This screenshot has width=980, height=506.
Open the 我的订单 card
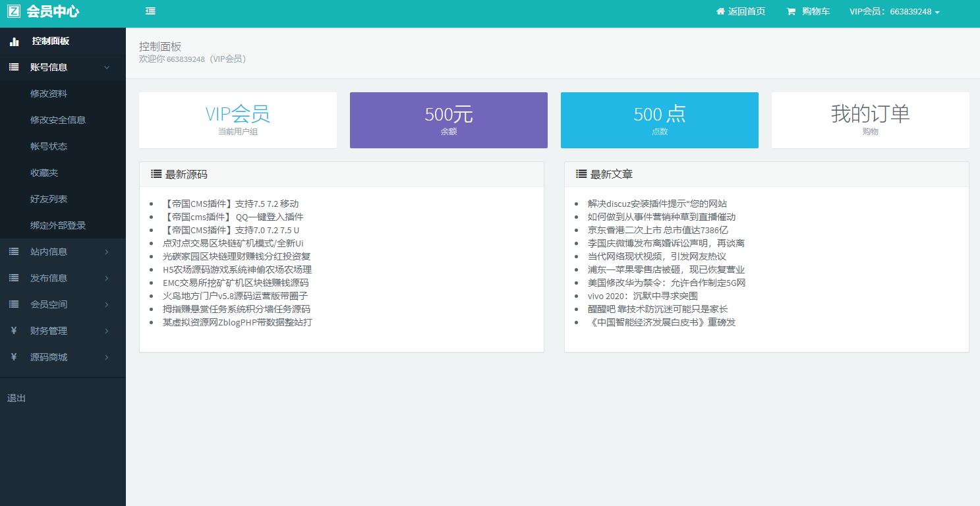pyautogui.click(x=870, y=120)
